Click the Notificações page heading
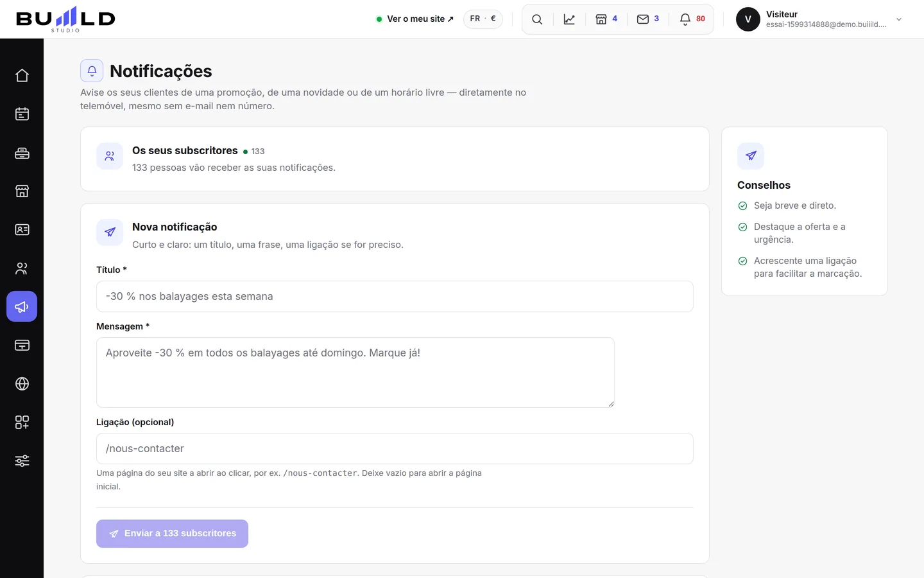Screen dimensions: 924x578 (x=161, y=71)
